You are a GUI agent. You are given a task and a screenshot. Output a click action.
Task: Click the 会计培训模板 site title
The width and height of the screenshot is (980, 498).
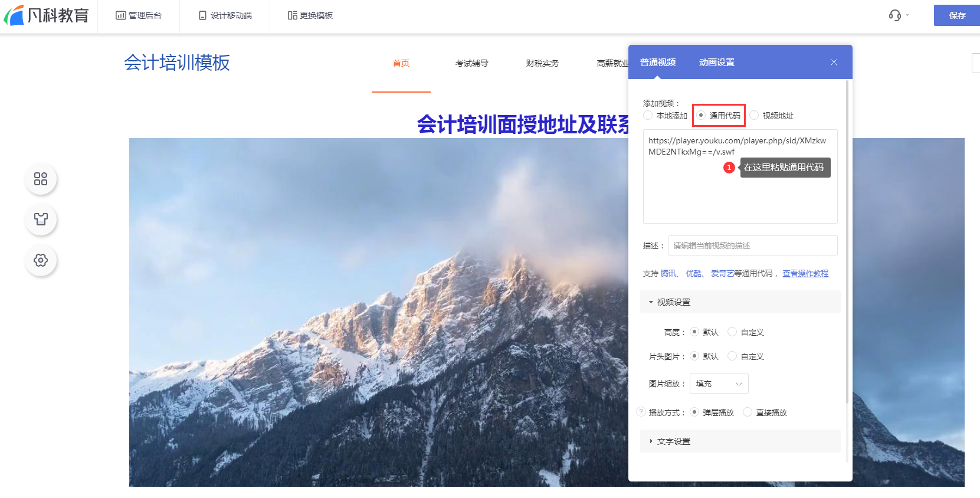177,63
